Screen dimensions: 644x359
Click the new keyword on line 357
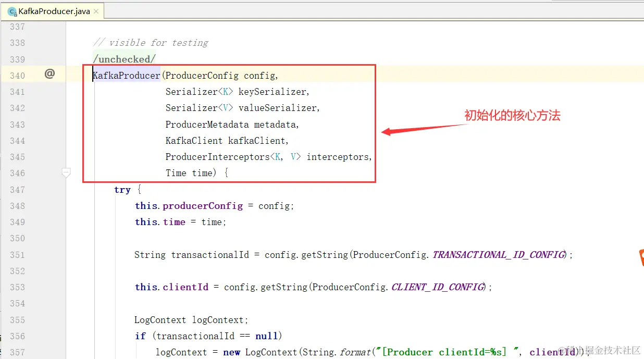[232, 352]
